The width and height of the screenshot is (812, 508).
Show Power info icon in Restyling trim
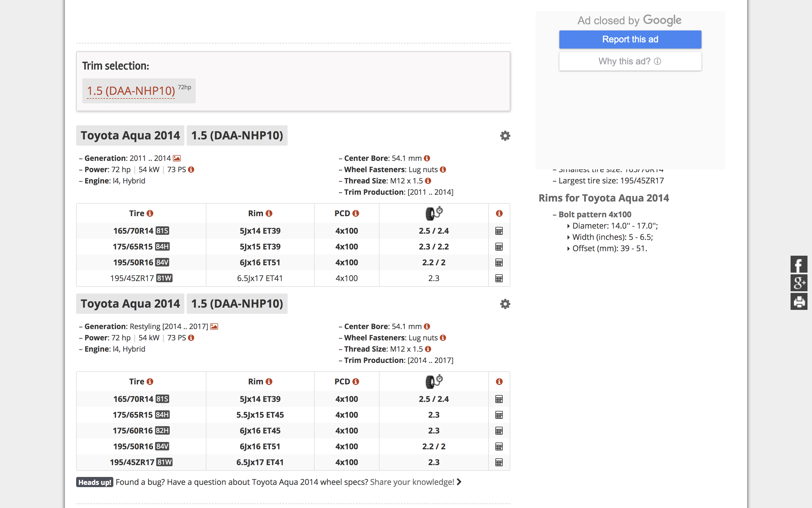tap(191, 338)
